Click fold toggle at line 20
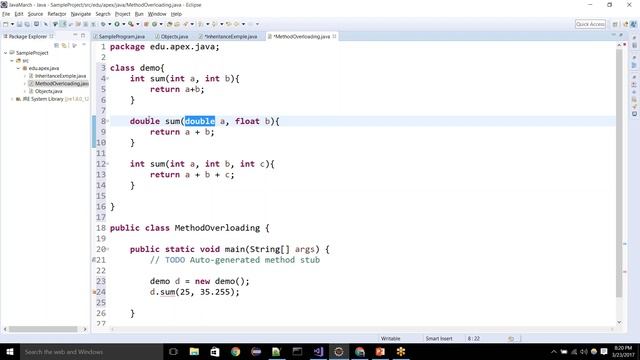Screen dimensions: 640x360 click(x=107, y=249)
